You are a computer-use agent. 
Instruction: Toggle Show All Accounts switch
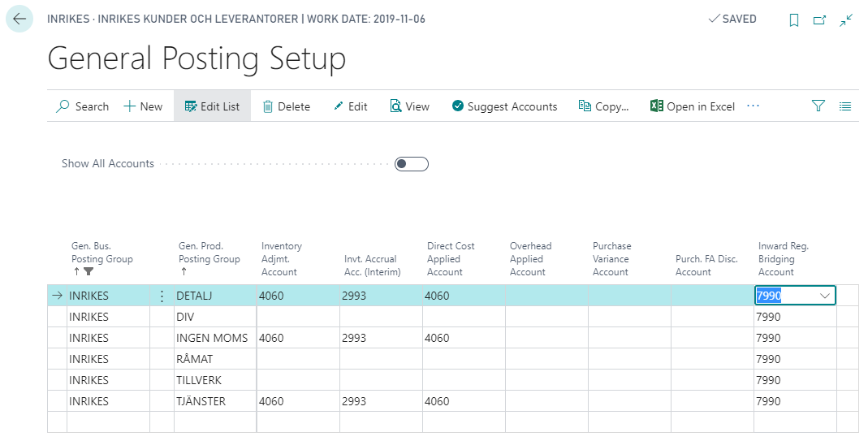(x=412, y=164)
